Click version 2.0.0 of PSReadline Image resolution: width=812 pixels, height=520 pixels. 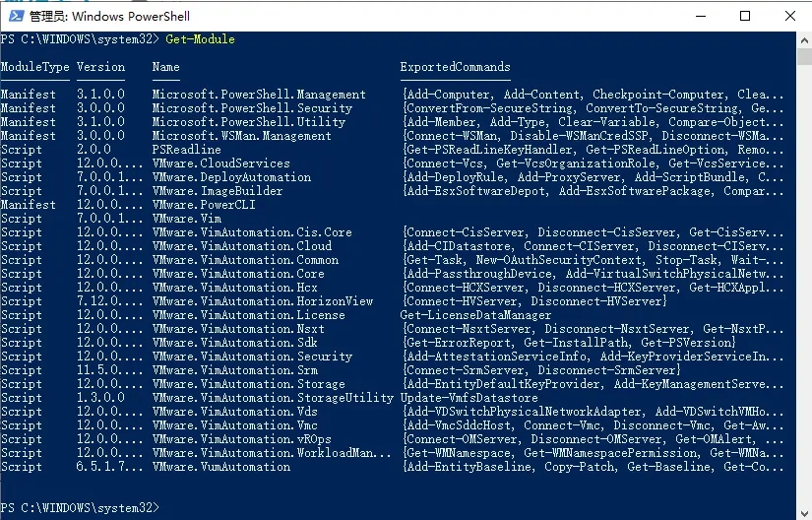pyautogui.click(x=94, y=150)
